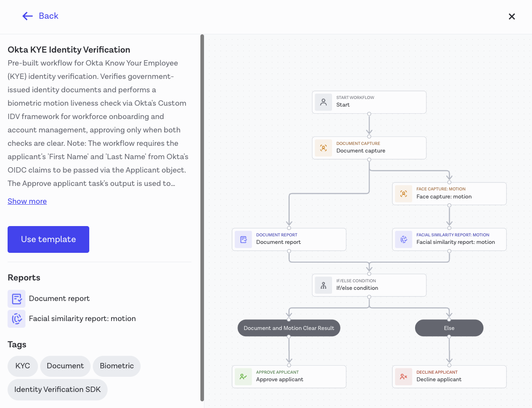Click the Document report node icon

click(243, 239)
